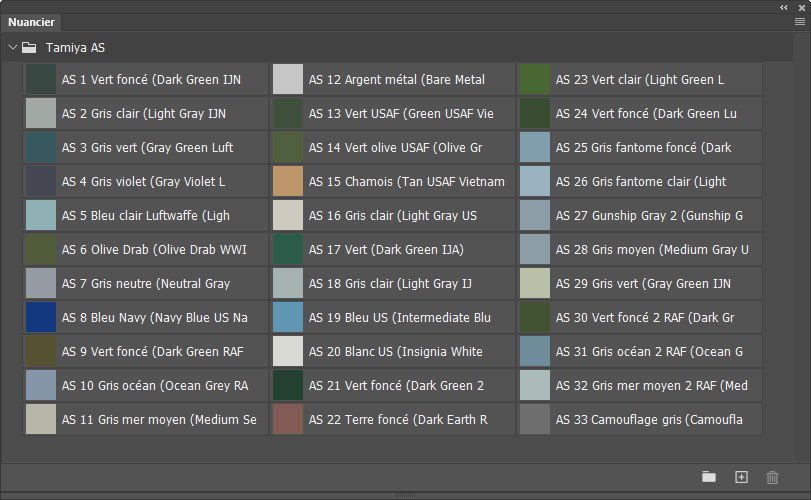Choose the AS 33 Camouflage gris swatch

(535, 419)
